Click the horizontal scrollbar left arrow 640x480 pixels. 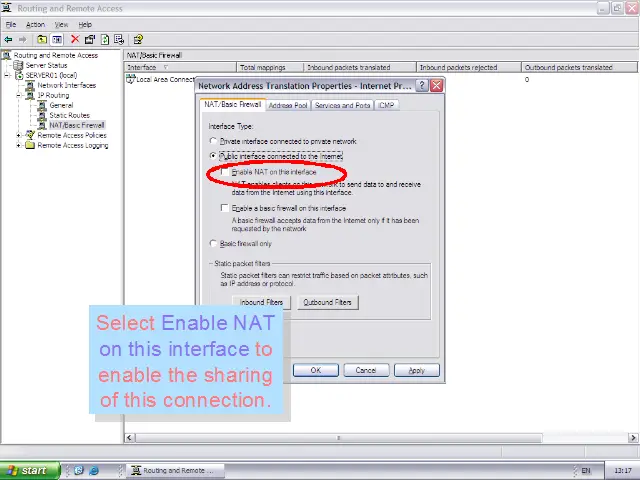tap(129, 438)
